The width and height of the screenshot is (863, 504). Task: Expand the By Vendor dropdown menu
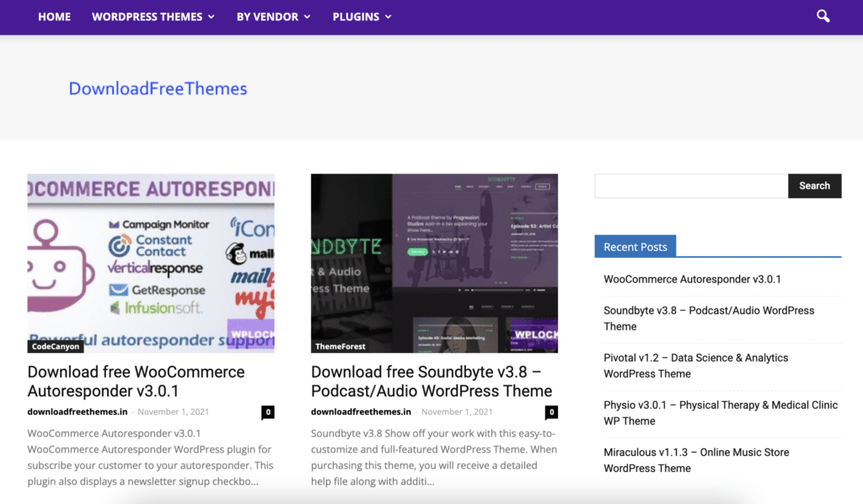273,17
